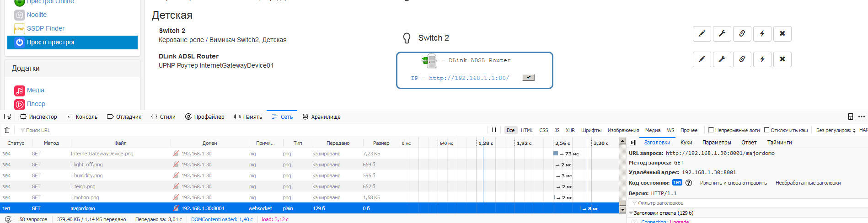Open the Параметры details tab
Viewport: 868px width, 223px height.
coord(717,143)
